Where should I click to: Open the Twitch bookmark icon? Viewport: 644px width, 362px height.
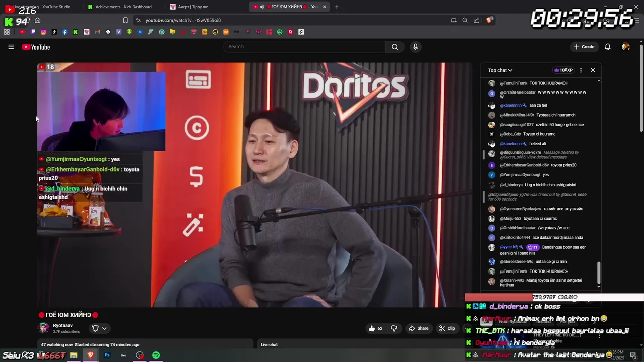[x=33, y=32]
